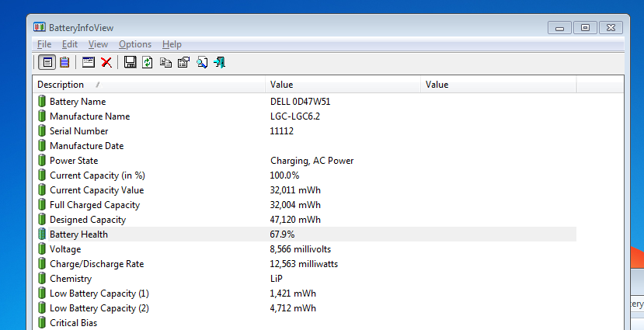The width and height of the screenshot is (644, 330).
Task: Click battery icon beside Charge/Discharge Rate row
Action: [x=41, y=263]
